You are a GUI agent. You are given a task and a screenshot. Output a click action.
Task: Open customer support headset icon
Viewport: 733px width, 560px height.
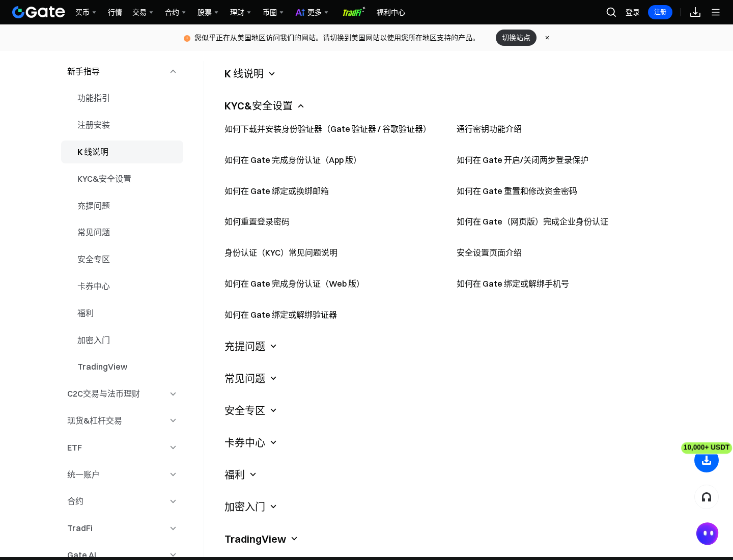(707, 497)
